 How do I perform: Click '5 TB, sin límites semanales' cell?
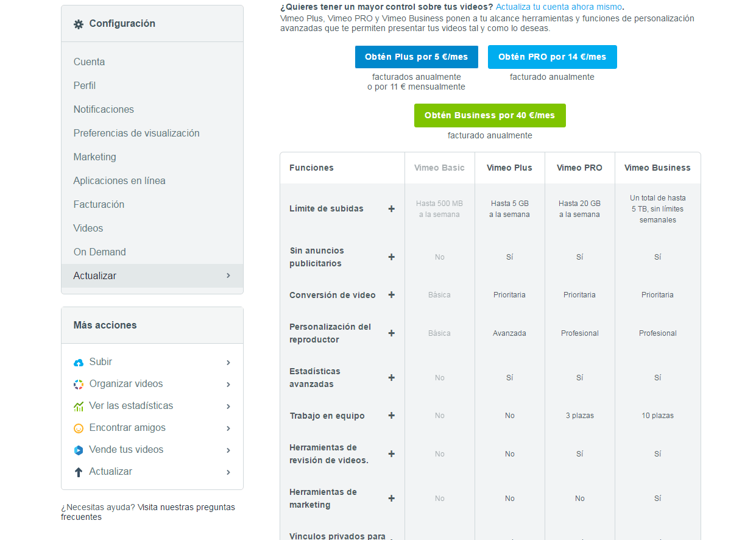657,209
